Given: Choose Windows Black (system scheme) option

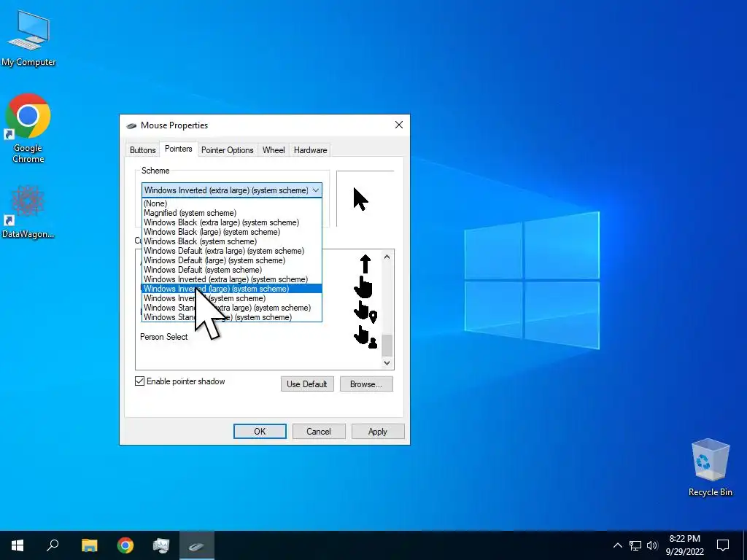Looking at the screenshot, I should (231, 241).
